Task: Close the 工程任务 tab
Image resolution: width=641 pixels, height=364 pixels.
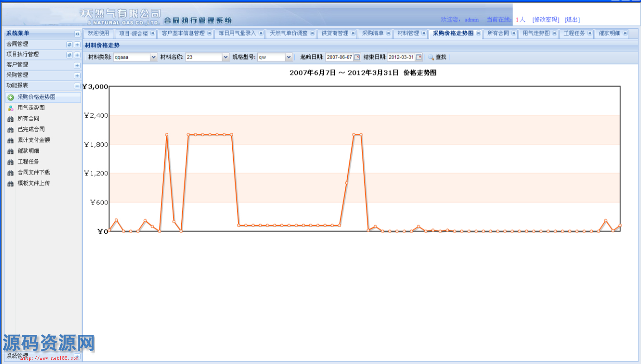Action: 590,33
